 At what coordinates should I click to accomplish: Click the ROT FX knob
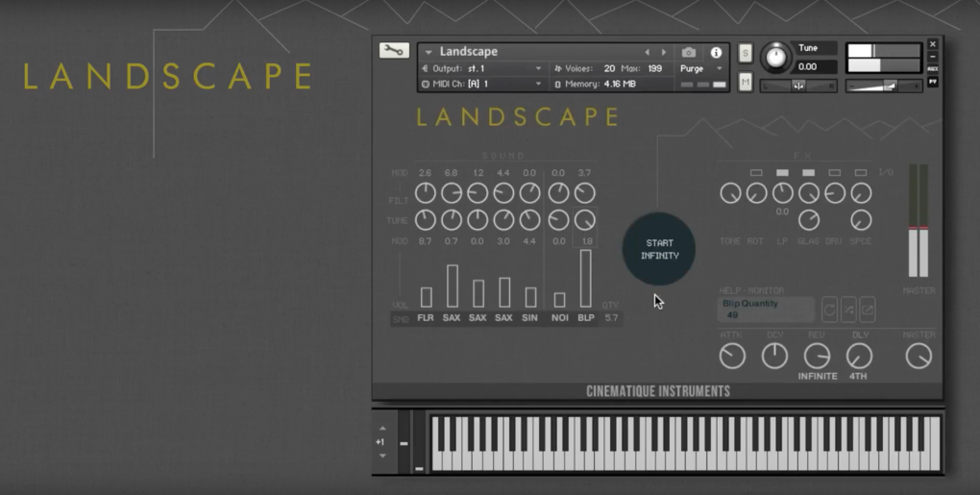[x=756, y=193]
